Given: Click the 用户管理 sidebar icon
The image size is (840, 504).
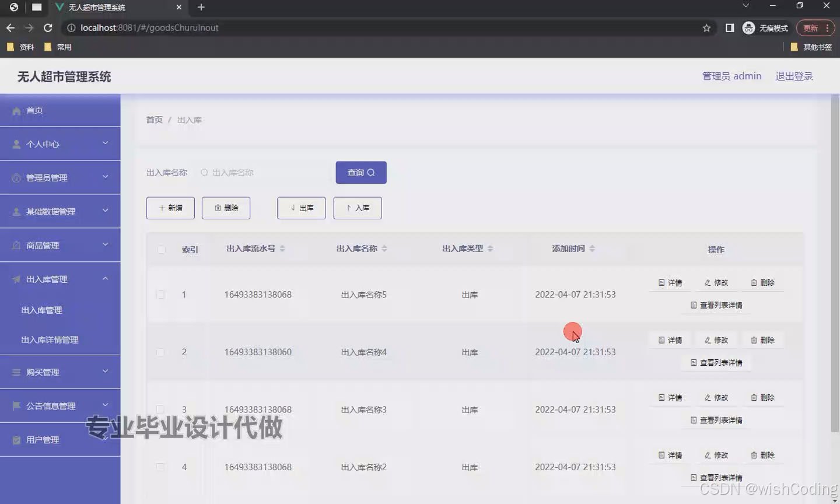Looking at the screenshot, I should tap(16, 439).
